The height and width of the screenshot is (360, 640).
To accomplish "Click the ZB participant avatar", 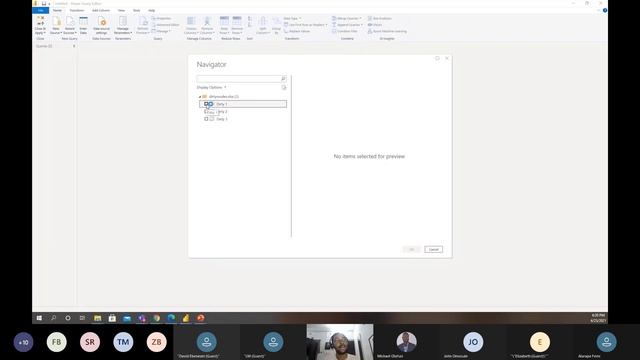I will coord(156,342).
